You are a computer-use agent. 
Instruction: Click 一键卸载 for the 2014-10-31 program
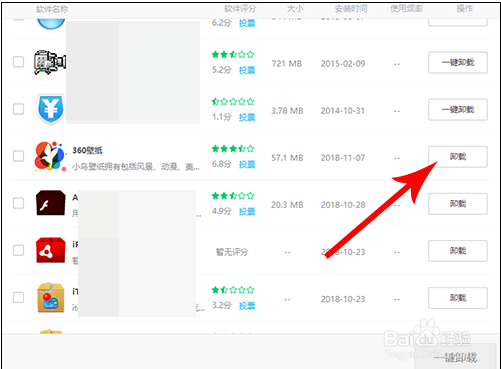click(458, 110)
